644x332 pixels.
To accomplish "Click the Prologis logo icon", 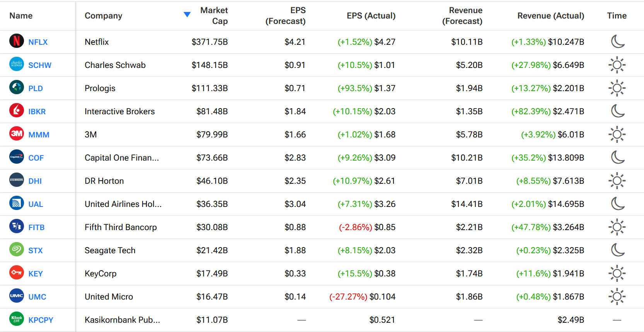I will click(x=17, y=87).
